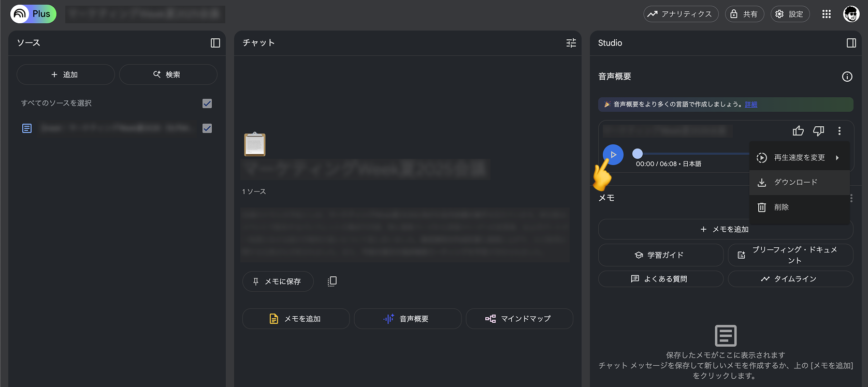Click thumbs down on audio overview
The width and height of the screenshot is (868, 387).
818,131
